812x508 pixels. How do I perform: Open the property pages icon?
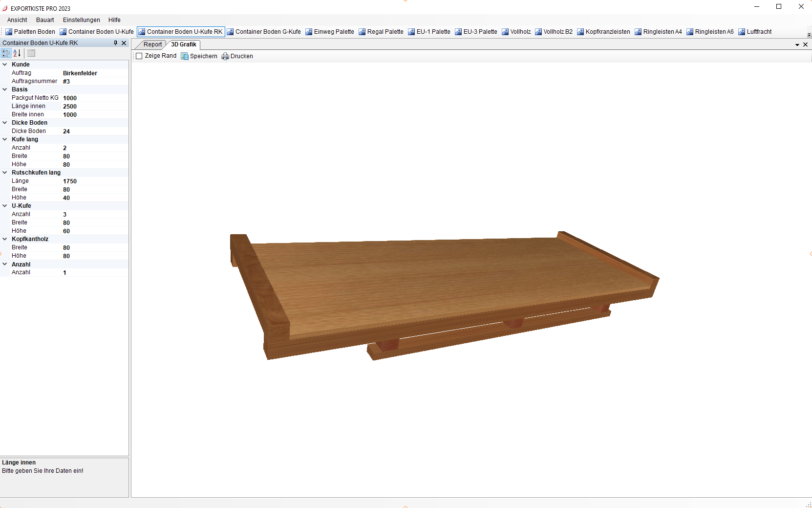tap(31, 53)
